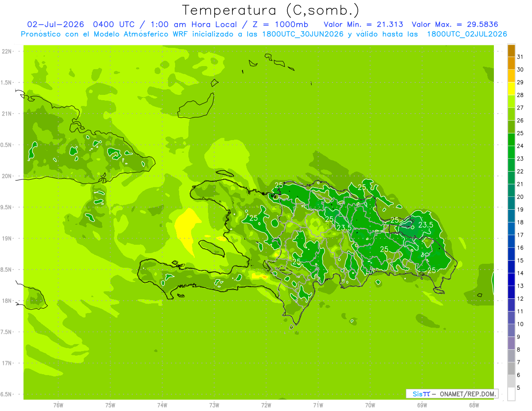The image size is (532, 411).
Task: Click legend value '12'
Action: pyautogui.click(x=520, y=299)
